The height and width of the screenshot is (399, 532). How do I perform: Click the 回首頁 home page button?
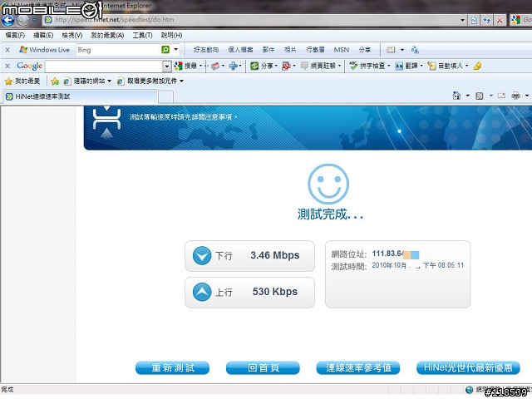point(263,367)
